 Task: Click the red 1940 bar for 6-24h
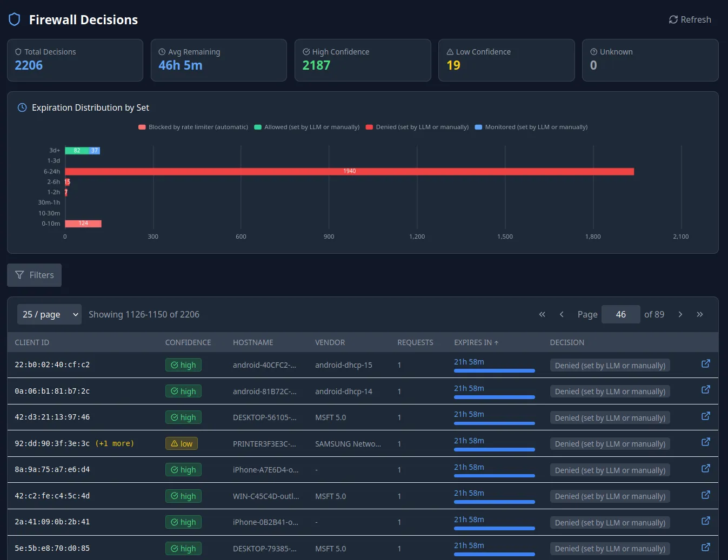click(349, 171)
